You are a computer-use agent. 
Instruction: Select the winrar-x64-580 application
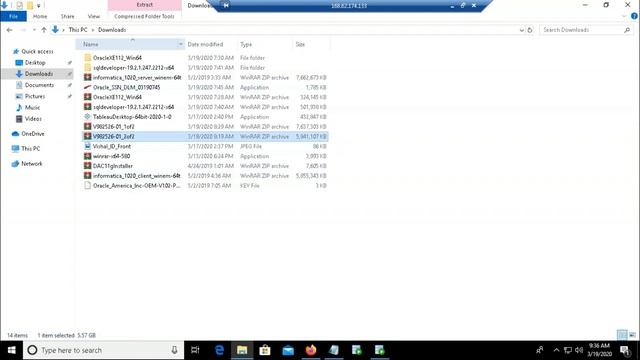[x=205, y=156]
